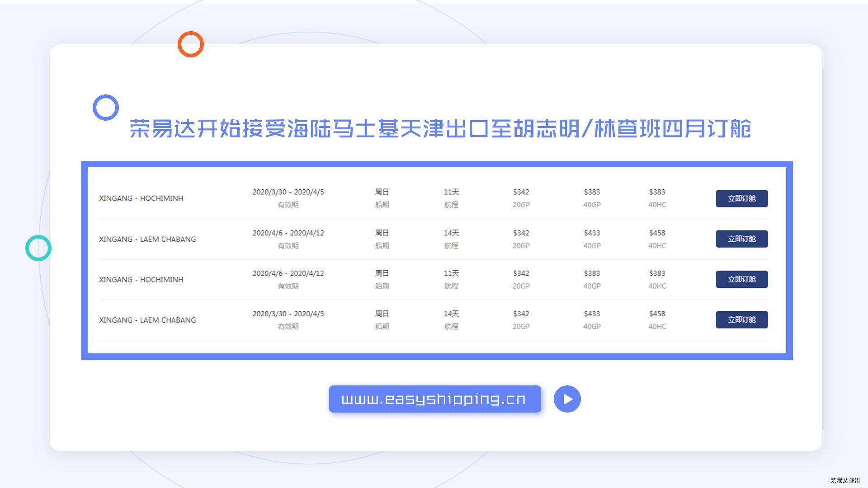
Task: Click $342 20GP price in third row
Action: click(521, 273)
